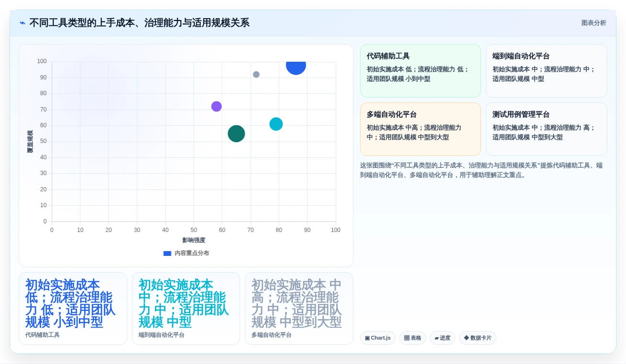The width and height of the screenshot is (626, 364).
Task: Click the Chart.js tag chip
Action: click(x=378, y=338)
